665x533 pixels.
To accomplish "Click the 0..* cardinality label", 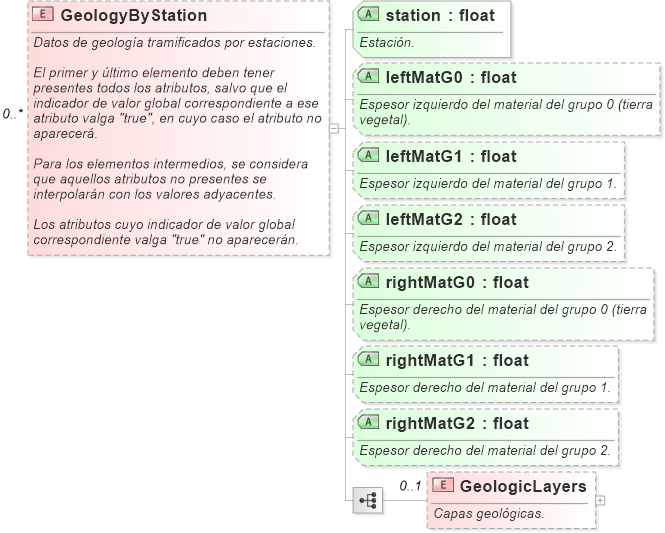I will pos(13,114).
